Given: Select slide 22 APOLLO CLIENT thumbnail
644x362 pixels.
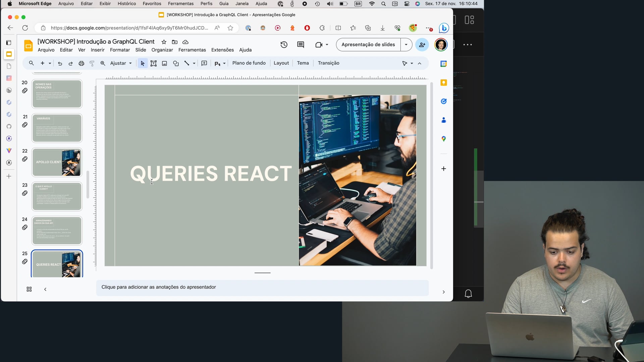Looking at the screenshot, I should (57, 162).
